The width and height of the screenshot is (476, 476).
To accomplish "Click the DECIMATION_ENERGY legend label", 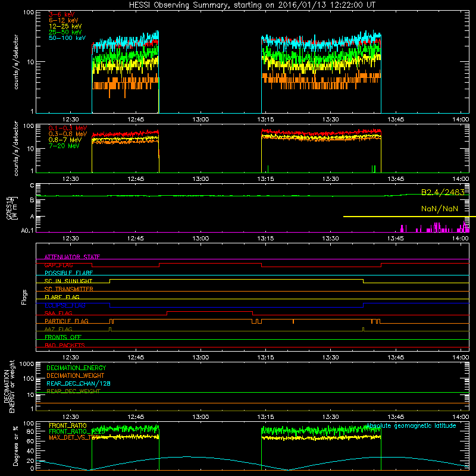I will coord(76,368).
